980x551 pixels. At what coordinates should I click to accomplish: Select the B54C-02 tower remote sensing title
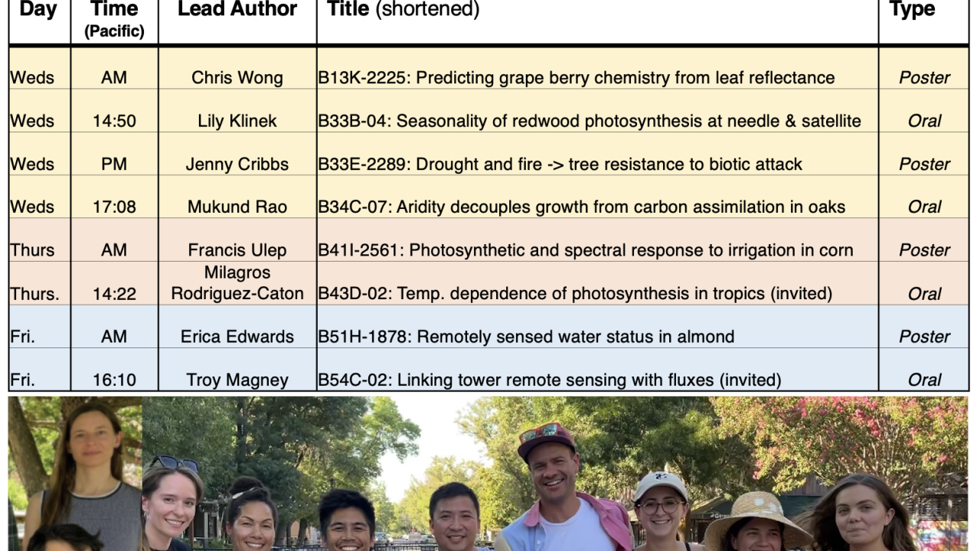tap(550, 380)
